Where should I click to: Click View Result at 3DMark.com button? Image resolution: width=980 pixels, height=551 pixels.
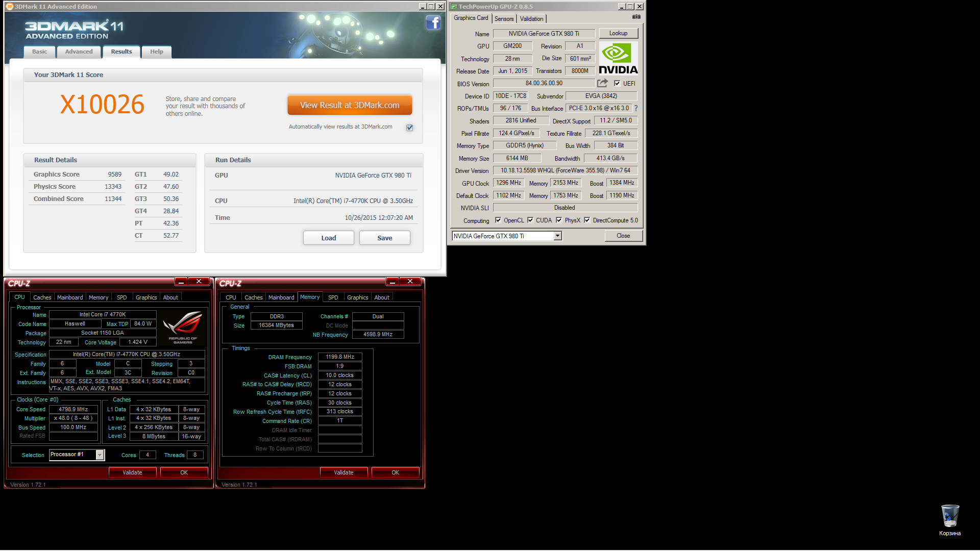click(350, 105)
